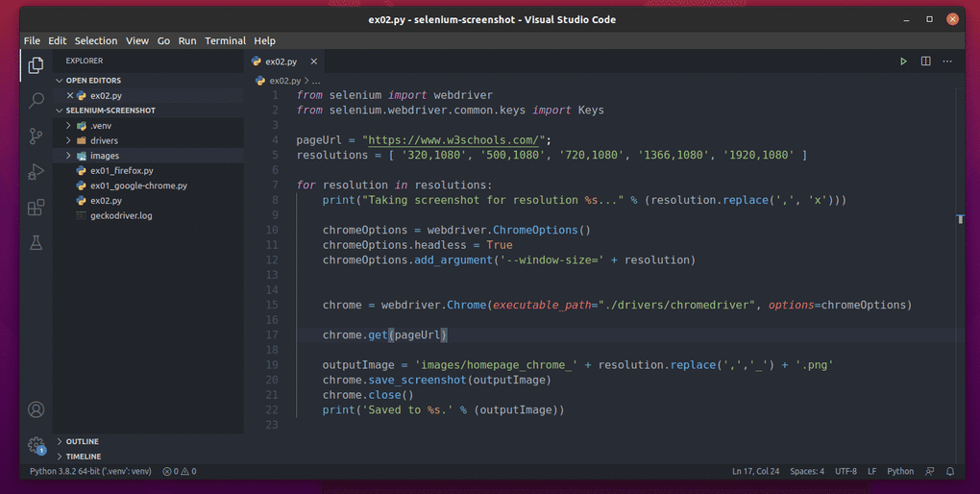Image resolution: width=980 pixels, height=494 pixels.
Task: Open the Go menu
Action: 163,40
